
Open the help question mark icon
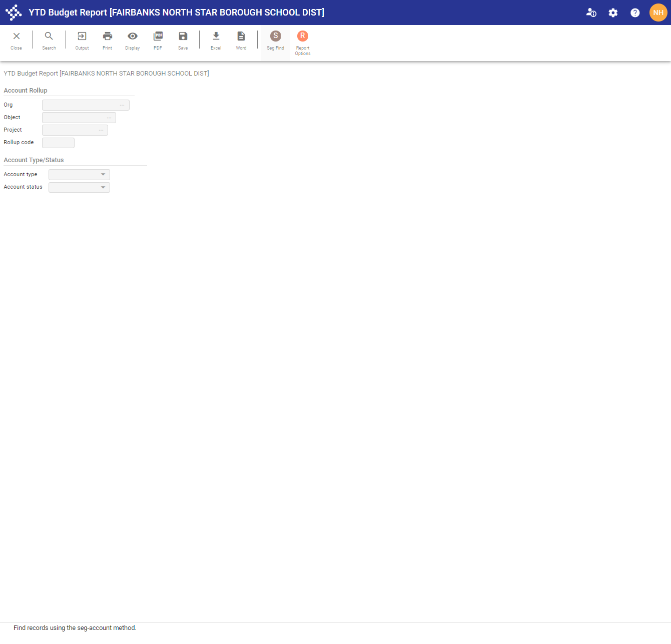click(635, 13)
